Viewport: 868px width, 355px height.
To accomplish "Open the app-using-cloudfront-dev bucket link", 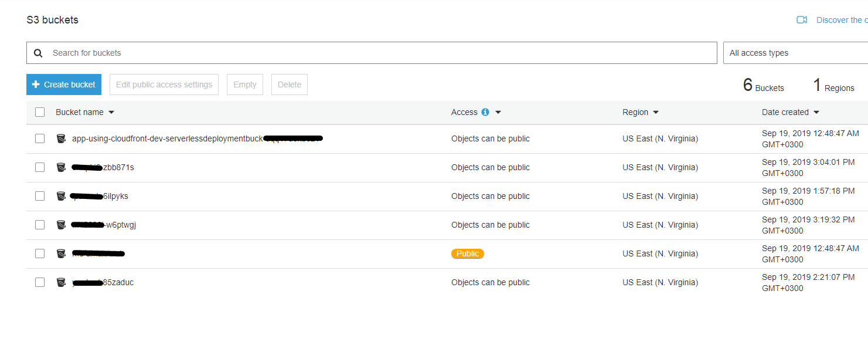I will click(198, 138).
